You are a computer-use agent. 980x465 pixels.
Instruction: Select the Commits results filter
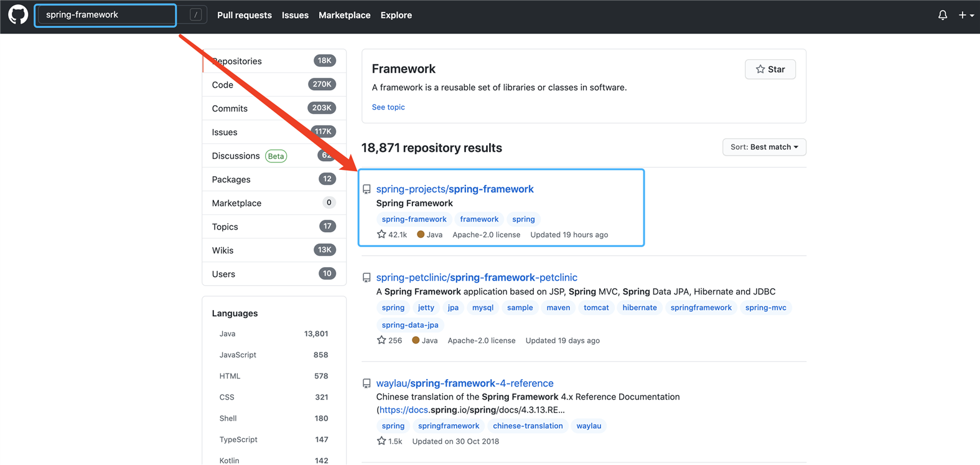pos(274,108)
